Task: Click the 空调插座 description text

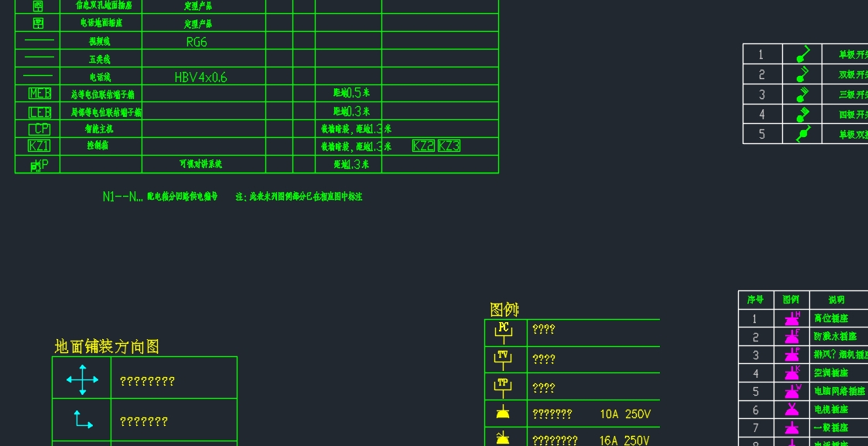Action: click(x=831, y=373)
